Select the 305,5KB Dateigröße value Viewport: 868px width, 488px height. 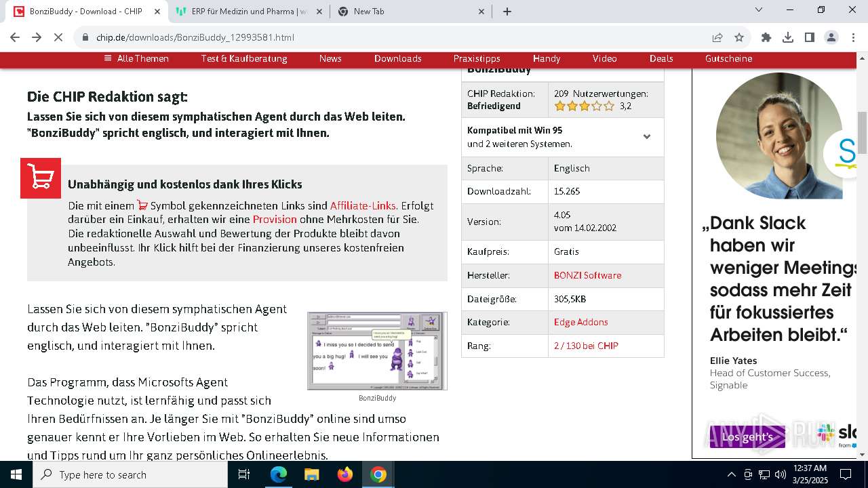570,299
